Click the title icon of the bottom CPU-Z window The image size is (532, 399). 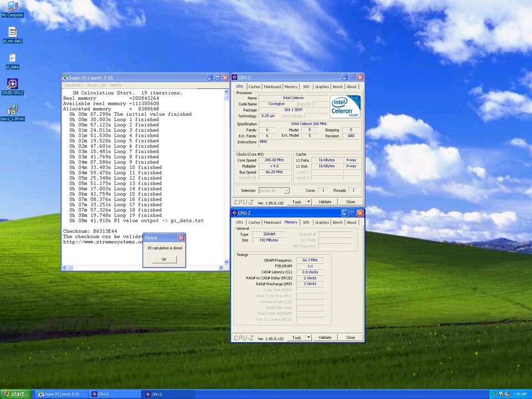point(234,213)
